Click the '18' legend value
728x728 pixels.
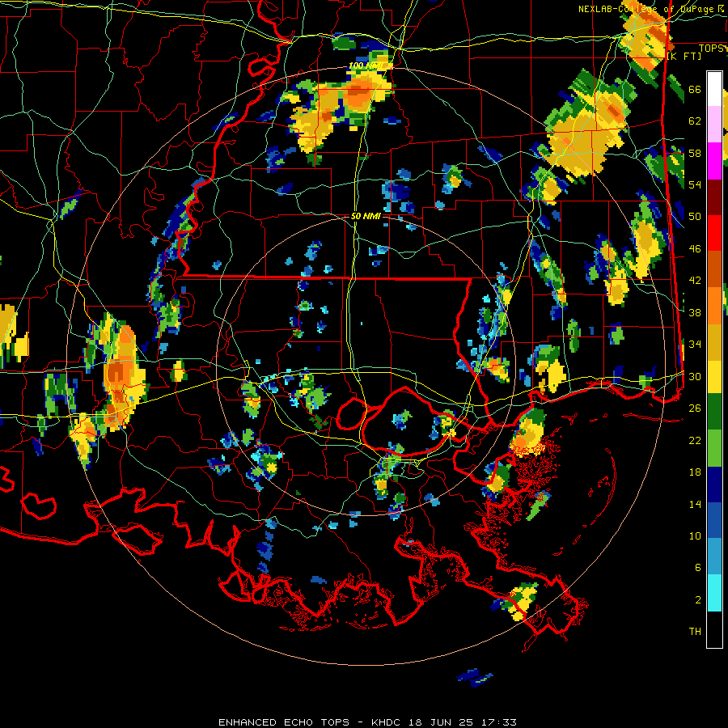695,472
